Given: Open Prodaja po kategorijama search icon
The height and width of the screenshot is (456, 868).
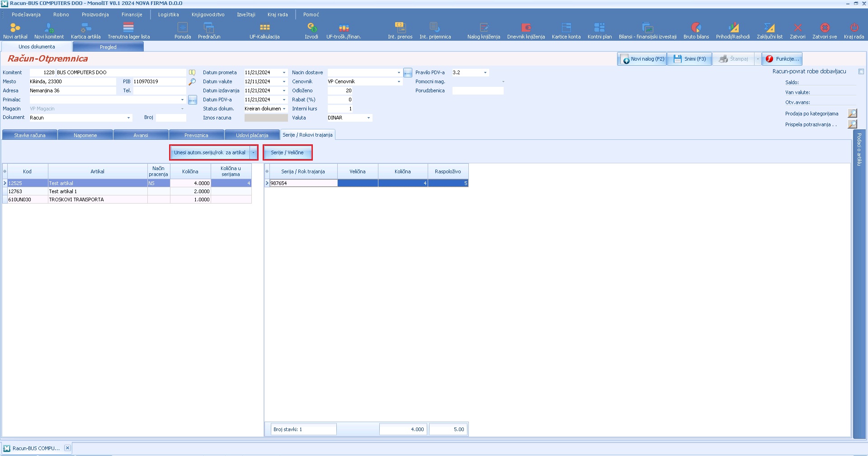Looking at the screenshot, I should [852, 113].
